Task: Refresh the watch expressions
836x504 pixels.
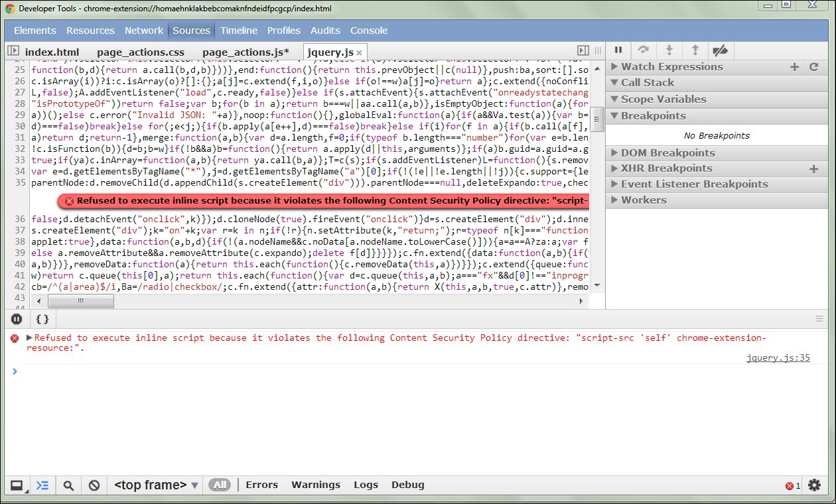Action: point(814,67)
